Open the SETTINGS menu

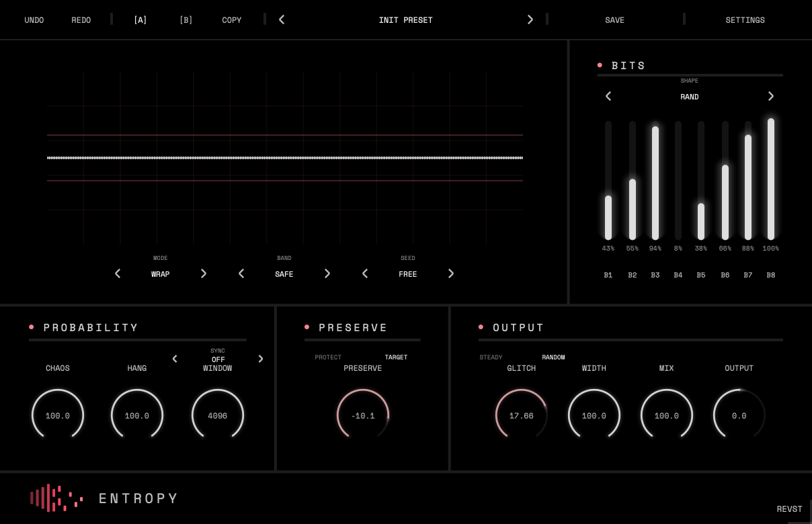tap(745, 20)
